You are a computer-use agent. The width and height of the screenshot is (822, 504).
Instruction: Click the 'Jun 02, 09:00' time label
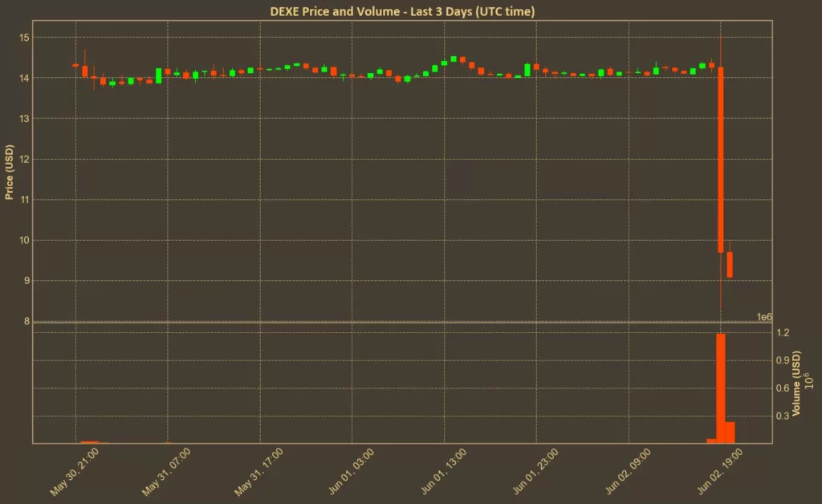point(628,472)
